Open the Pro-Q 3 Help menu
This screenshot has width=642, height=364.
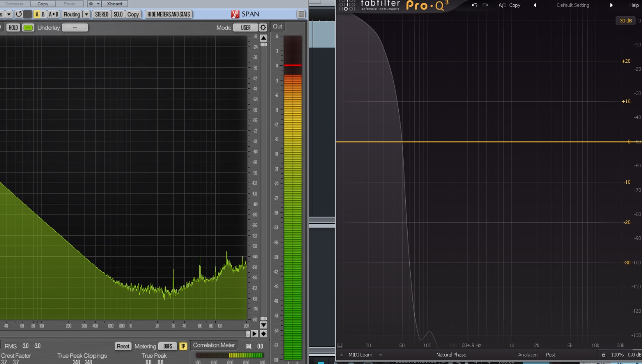634,5
